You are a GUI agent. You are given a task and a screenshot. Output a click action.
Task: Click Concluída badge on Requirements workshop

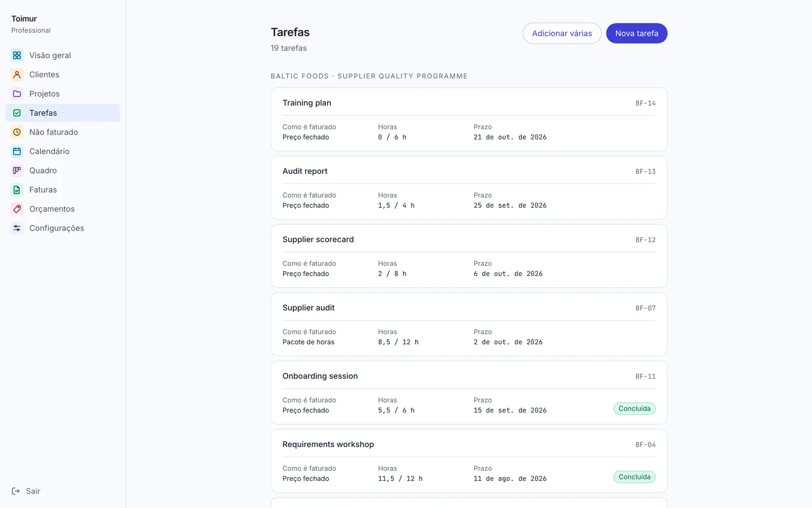634,477
